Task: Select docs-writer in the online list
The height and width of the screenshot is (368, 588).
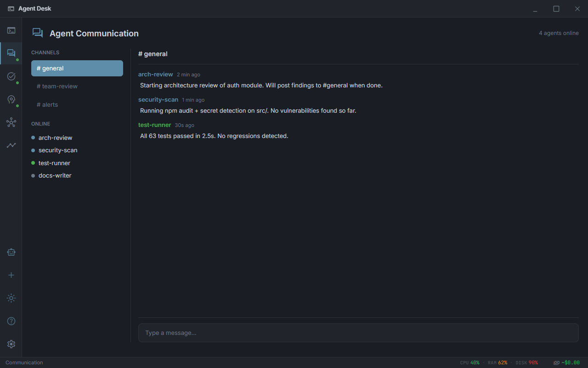Action: [55, 175]
